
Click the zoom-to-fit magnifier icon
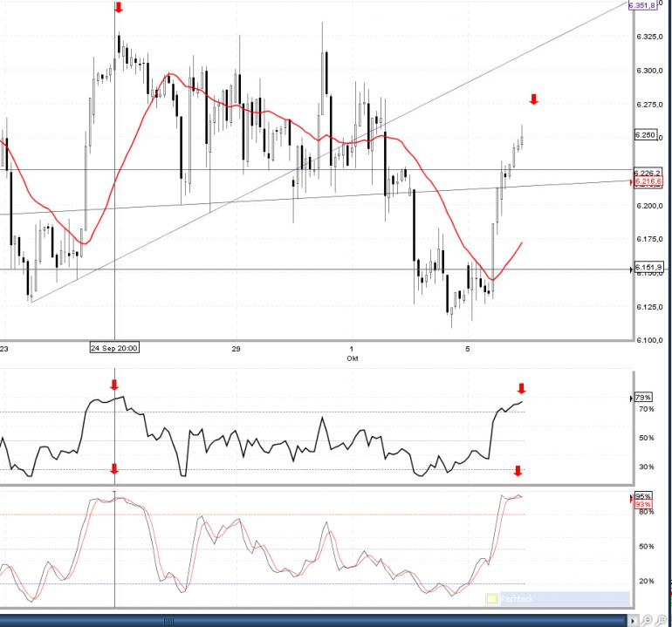coord(662,620)
